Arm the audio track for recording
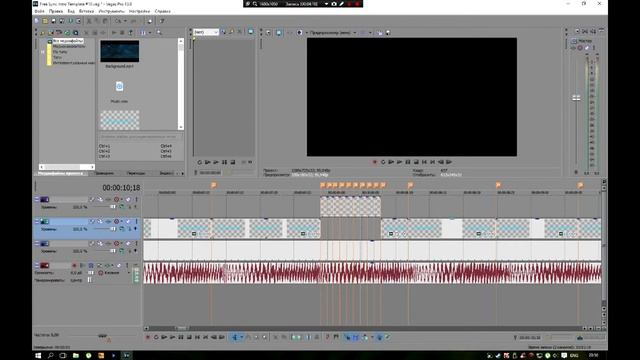 click(74, 265)
